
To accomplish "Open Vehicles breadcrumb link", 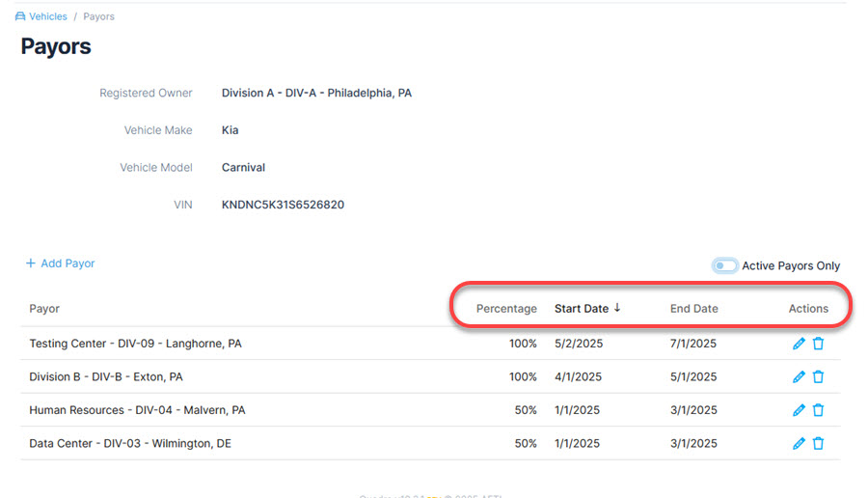I will pos(48,16).
